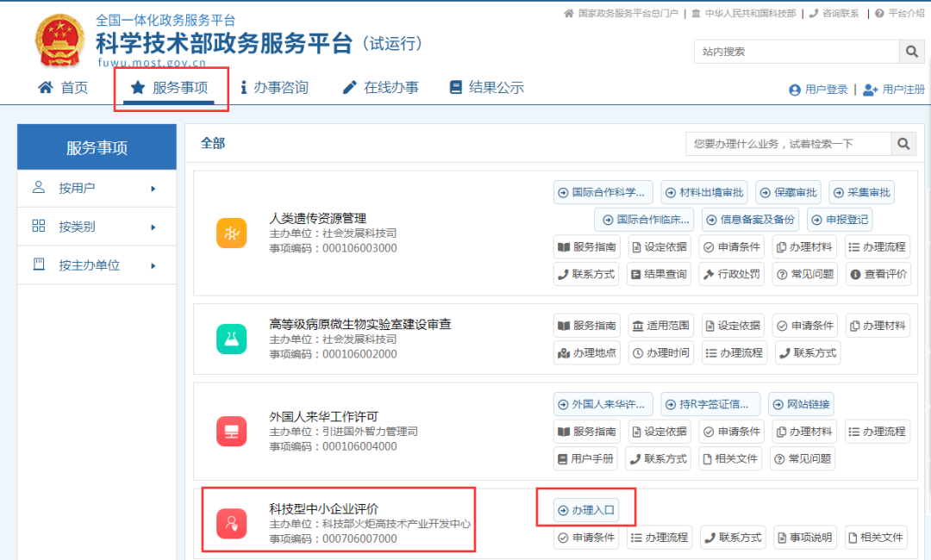Open the 结果公示 navigation tab
Screen dimensions: 931x560
click(x=487, y=88)
